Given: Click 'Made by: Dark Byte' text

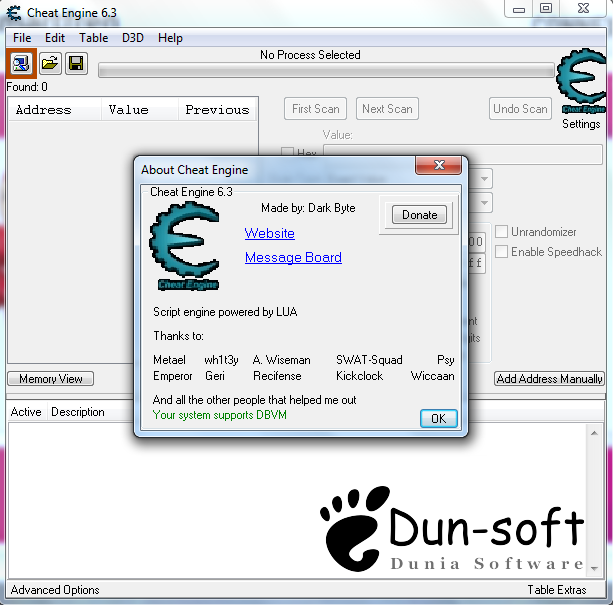Looking at the screenshot, I should pos(308,208).
